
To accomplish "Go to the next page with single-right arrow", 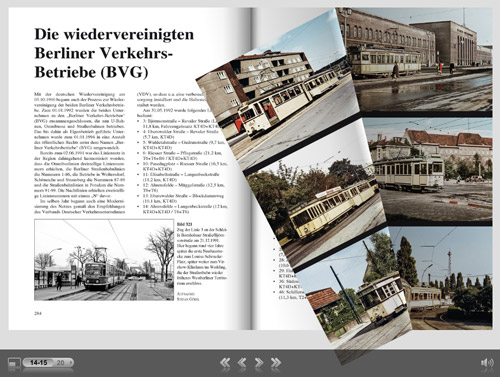I will pyautogui.click(x=259, y=363).
